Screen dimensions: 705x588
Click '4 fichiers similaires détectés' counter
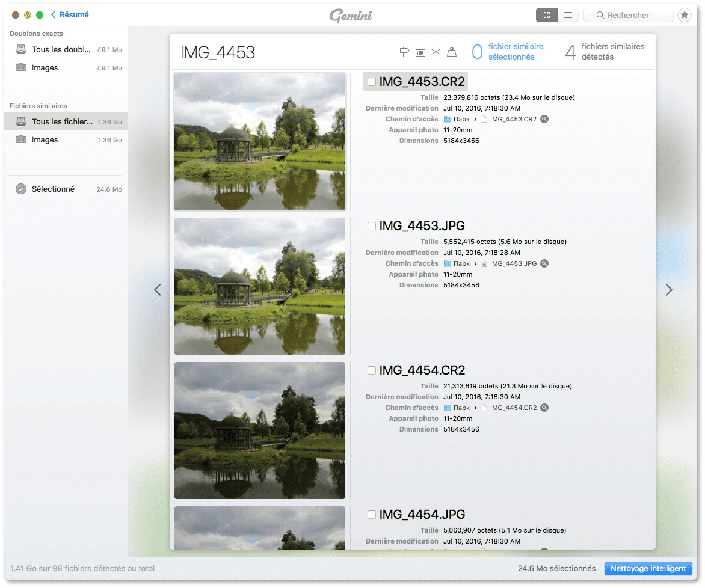click(605, 52)
